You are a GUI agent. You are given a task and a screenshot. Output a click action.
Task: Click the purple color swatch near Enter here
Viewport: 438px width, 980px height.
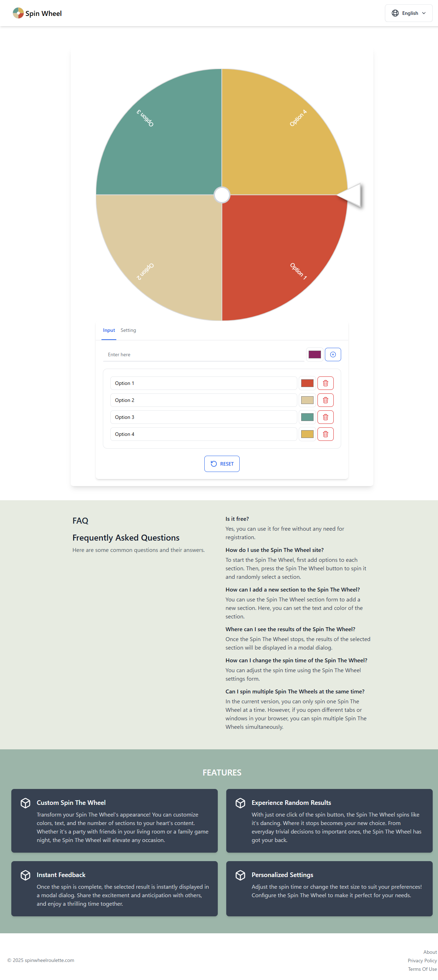click(314, 354)
